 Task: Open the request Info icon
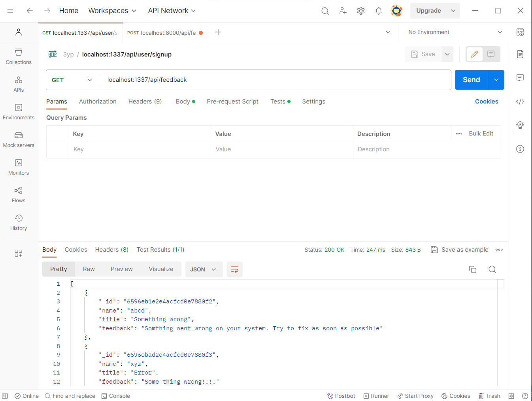pos(520,149)
